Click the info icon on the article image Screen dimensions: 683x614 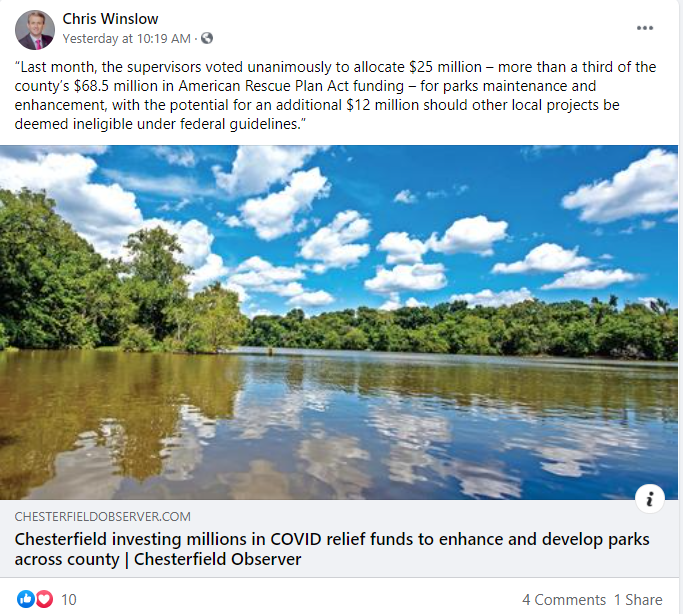pyautogui.click(x=650, y=498)
